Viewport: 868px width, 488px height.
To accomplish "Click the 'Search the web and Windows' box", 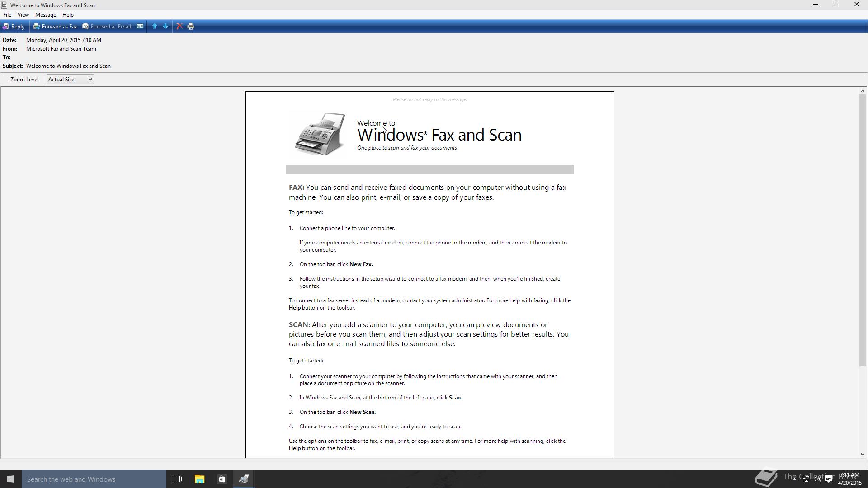I will click(x=94, y=479).
